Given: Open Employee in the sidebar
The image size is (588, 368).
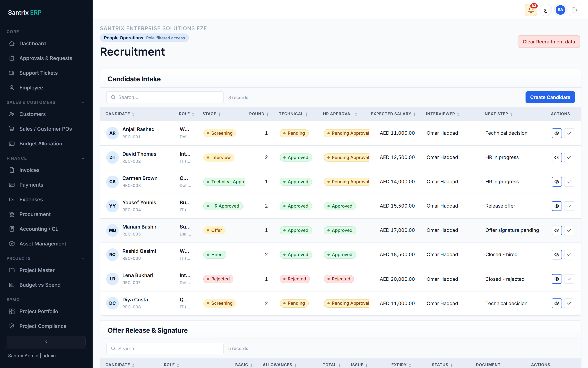Looking at the screenshot, I should pyautogui.click(x=46, y=88).
